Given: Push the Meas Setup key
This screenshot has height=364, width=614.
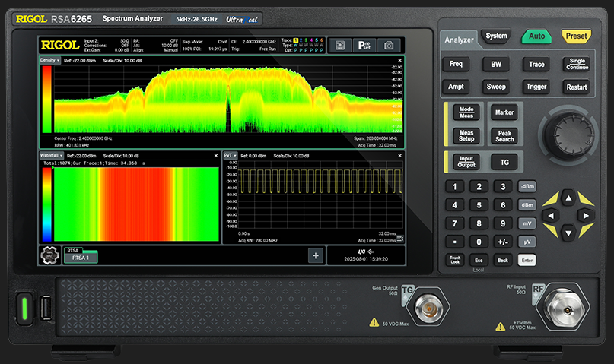Looking at the screenshot, I should tap(466, 136).
